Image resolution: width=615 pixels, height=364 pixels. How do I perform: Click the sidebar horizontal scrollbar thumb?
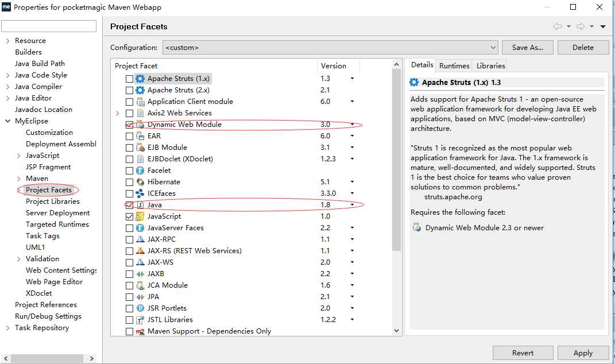(x=47, y=358)
